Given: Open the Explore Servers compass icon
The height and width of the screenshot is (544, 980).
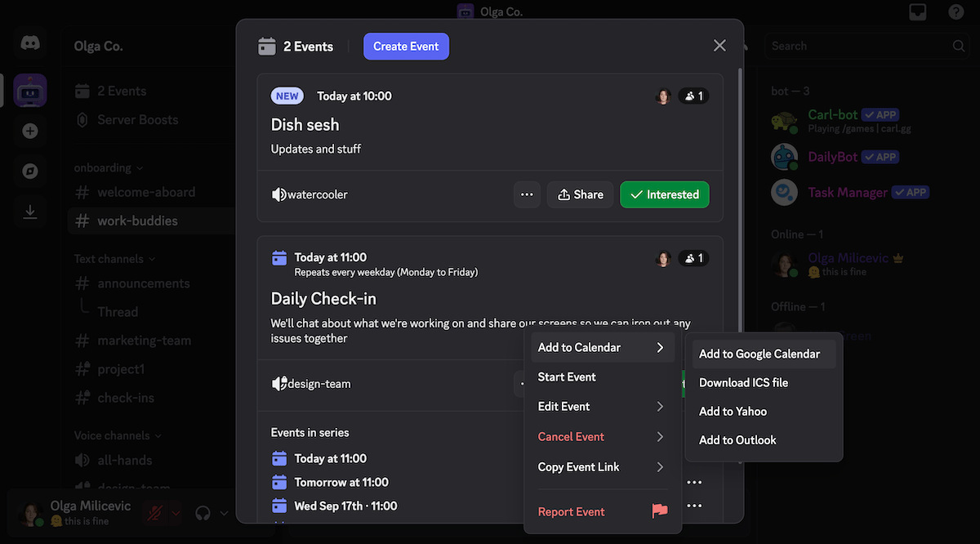Looking at the screenshot, I should (30, 172).
